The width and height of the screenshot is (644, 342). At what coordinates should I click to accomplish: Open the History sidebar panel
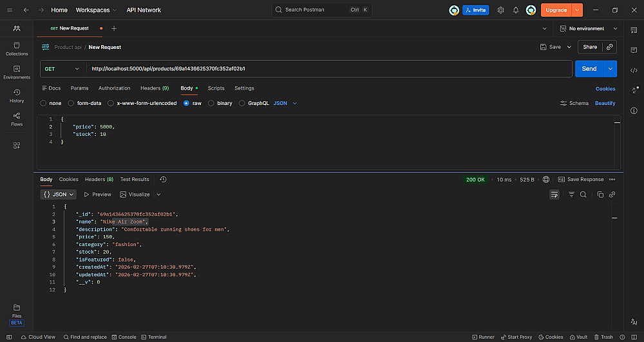(x=17, y=96)
